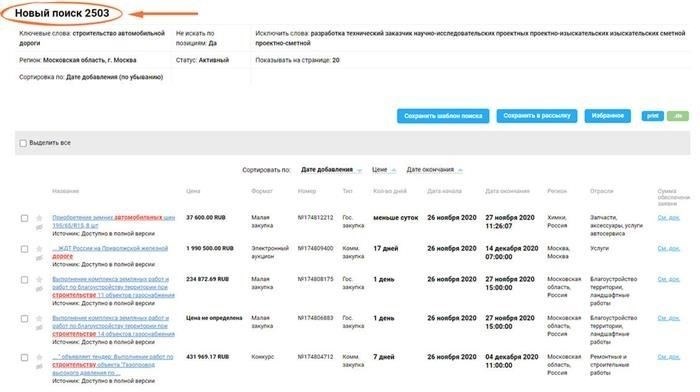The height and width of the screenshot is (392, 700).
Task: Click the 'Электронный аукцион' format cell
Action: (270, 253)
